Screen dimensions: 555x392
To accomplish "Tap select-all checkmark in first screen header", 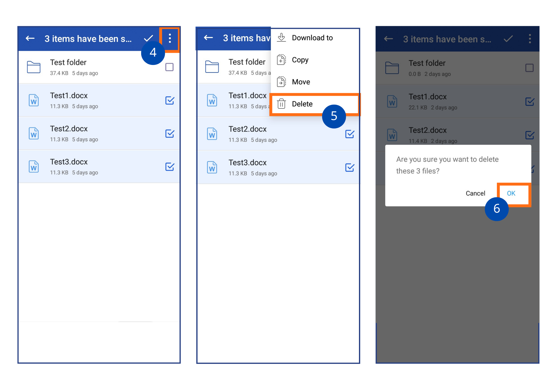I will click(x=148, y=38).
